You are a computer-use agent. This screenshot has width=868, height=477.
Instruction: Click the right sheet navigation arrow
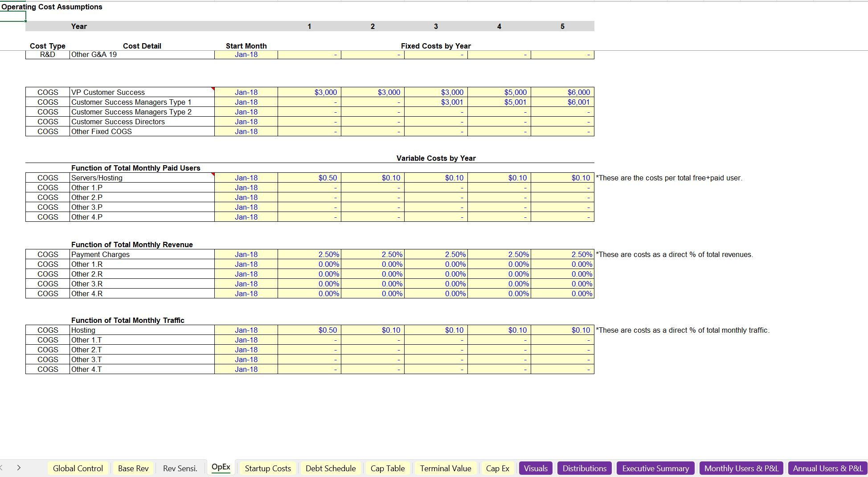click(x=19, y=468)
